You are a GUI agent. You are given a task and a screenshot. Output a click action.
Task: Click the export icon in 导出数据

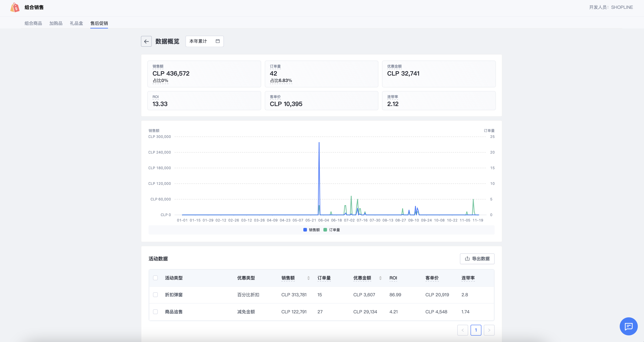pos(467,259)
